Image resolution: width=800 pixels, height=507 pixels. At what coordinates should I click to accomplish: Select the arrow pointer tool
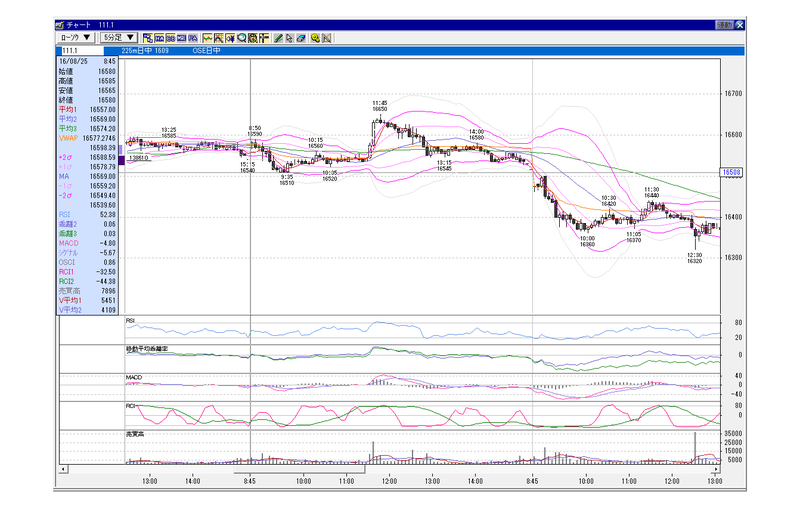point(289,38)
